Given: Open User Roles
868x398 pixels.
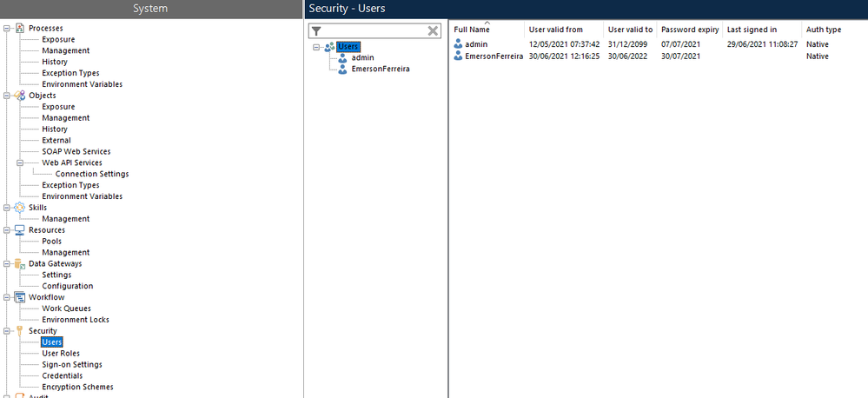Looking at the screenshot, I should click(61, 353).
